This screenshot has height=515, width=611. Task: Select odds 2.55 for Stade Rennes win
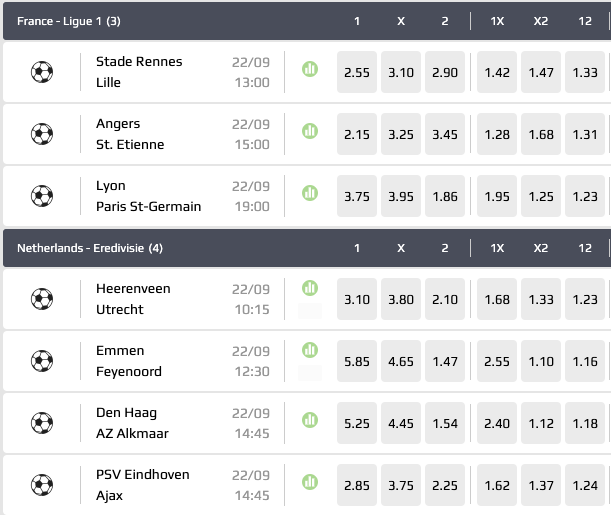point(357,72)
